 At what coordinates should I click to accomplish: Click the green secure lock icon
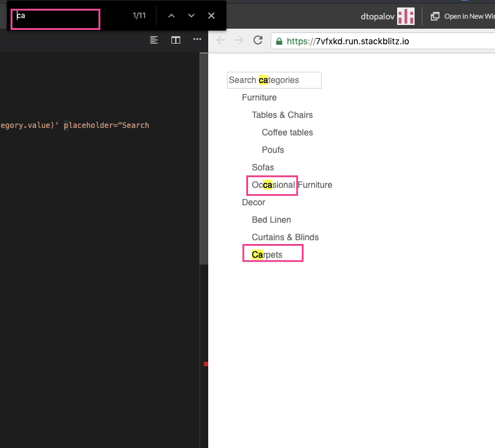coord(279,41)
